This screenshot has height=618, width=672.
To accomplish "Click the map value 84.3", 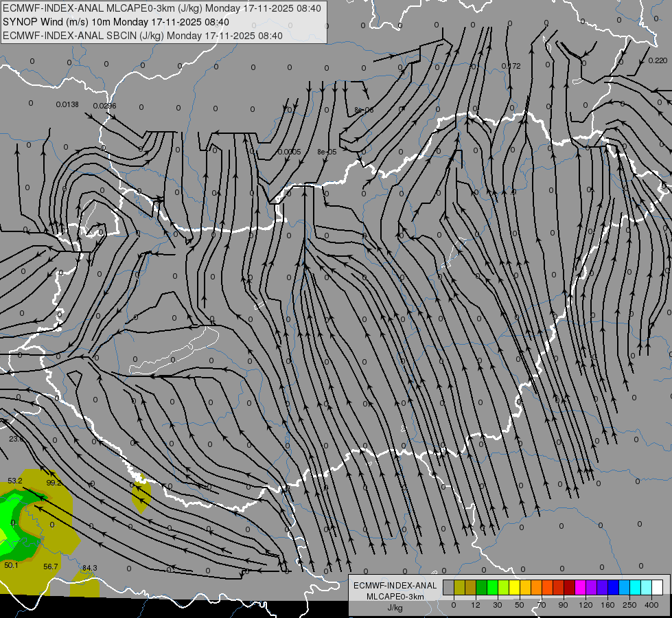I will click(89, 568).
